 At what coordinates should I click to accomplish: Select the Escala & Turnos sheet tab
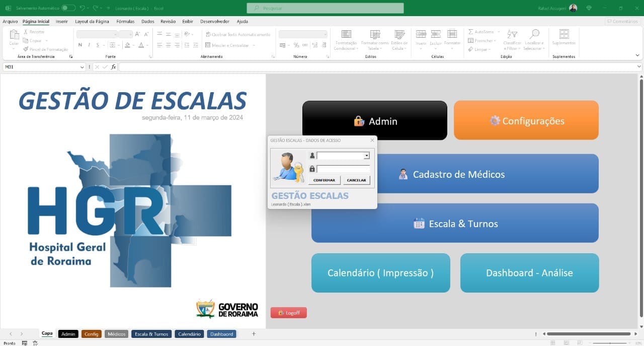151,334
